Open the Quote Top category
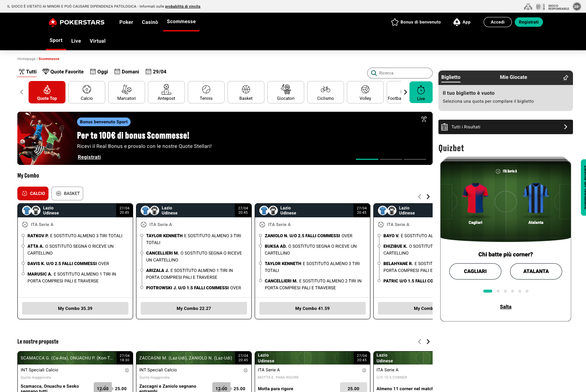 point(47,92)
